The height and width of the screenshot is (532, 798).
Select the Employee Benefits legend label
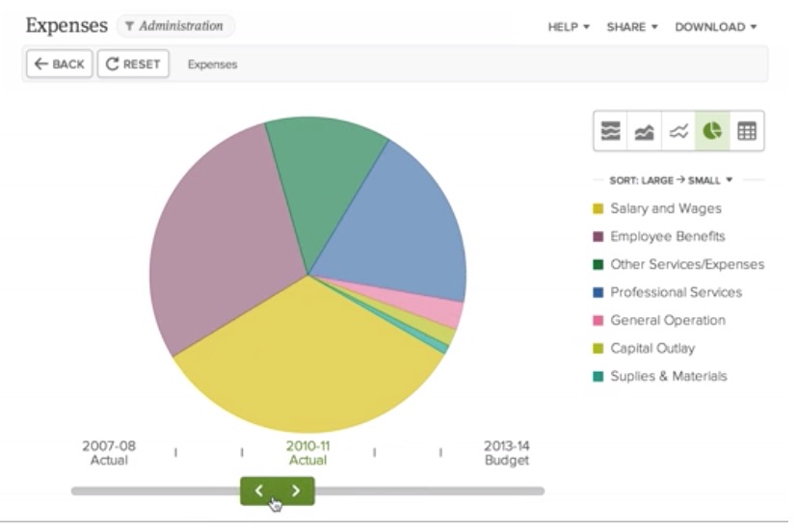click(668, 236)
